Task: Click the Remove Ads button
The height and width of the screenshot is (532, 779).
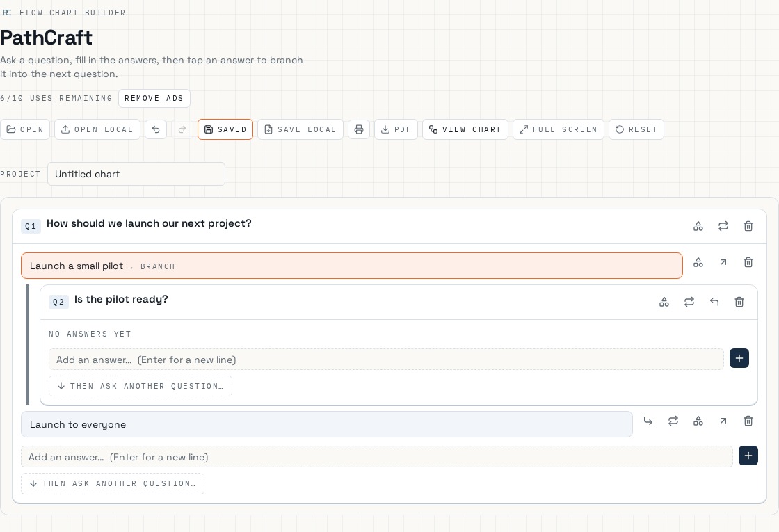Action: coord(154,98)
